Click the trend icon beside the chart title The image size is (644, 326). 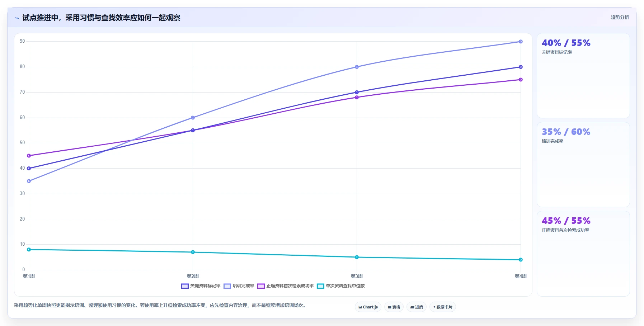point(17,18)
